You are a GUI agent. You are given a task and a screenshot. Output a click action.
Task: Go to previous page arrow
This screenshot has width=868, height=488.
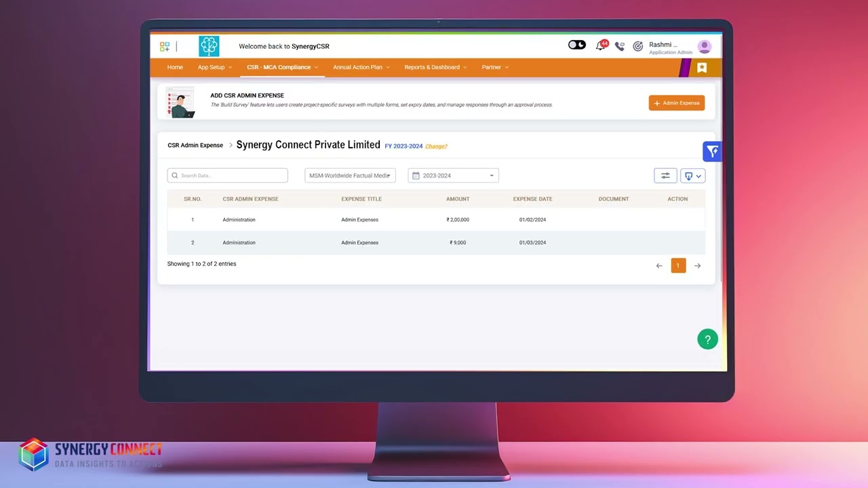(x=659, y=266)
